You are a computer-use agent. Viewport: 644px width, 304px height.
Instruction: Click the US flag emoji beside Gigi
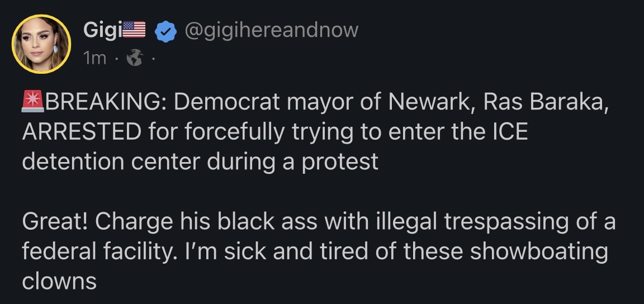[x=132, y=30]
